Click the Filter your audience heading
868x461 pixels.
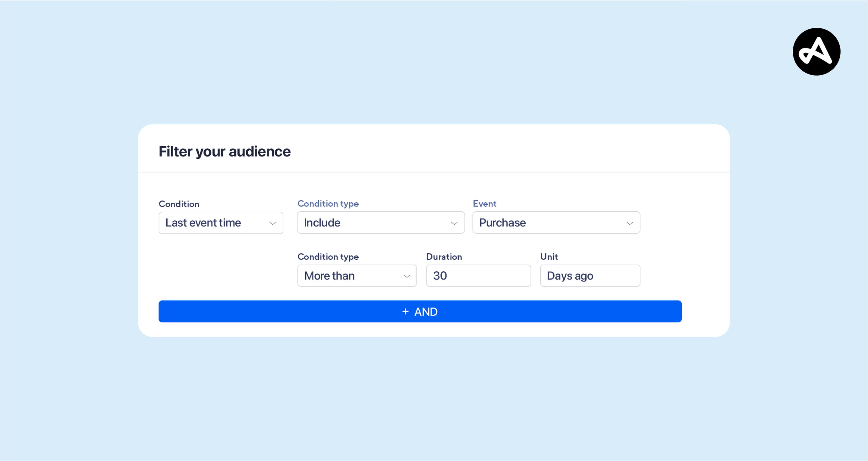coord(225,151)
